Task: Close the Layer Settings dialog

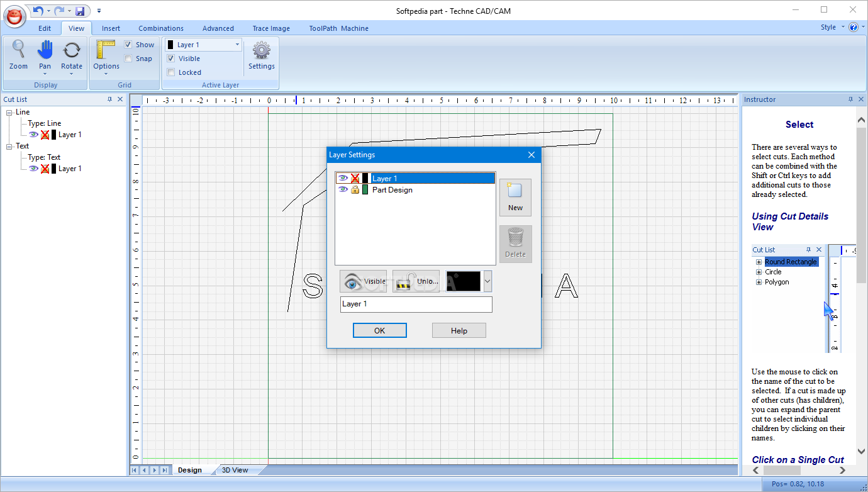Action: pos(531,155)
